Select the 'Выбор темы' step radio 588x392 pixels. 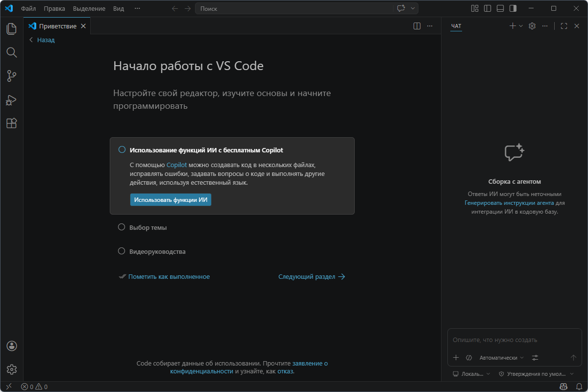122,227
